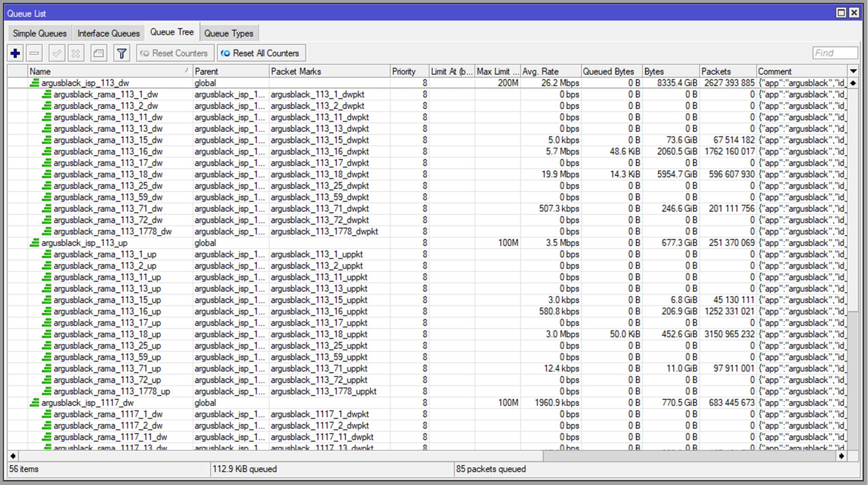Image resolution: width=868 pixels, height=485 pixels.
Task: Select the argusblack_isp_1117_dw queue icon
Action: 35,403
